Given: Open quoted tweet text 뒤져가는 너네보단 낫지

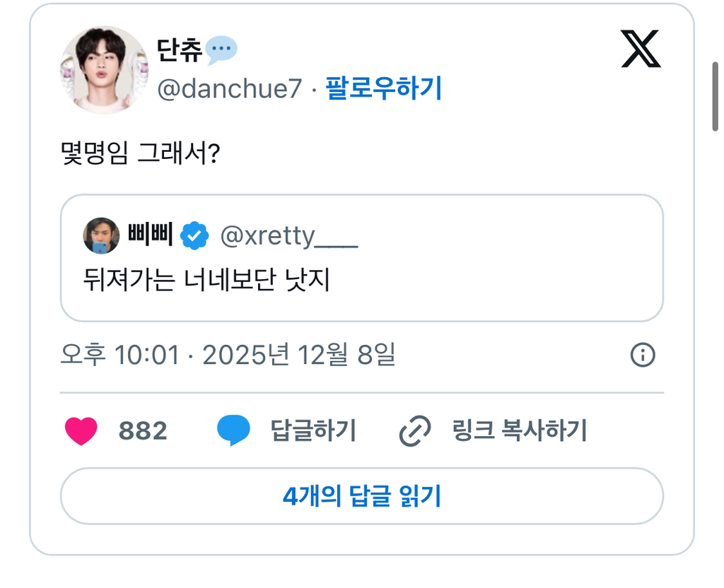Looking at the screenshot, I should click(x=206, y=281).
